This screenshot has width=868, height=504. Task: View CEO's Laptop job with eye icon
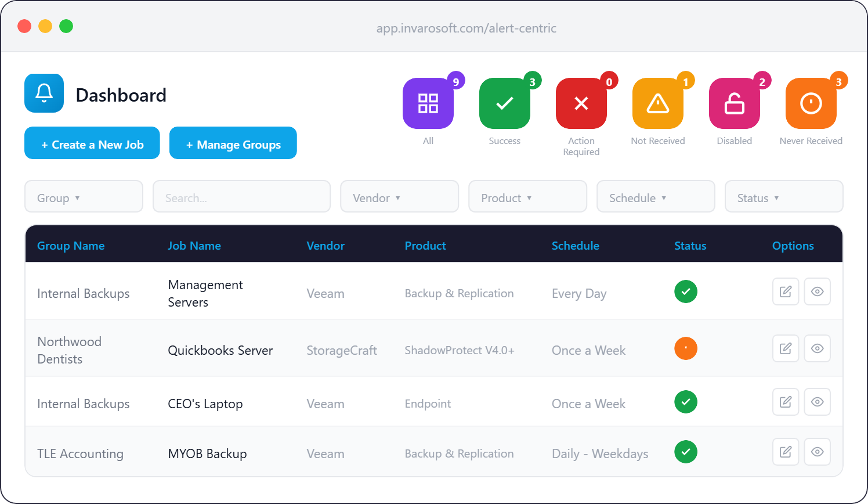[818, 402]
